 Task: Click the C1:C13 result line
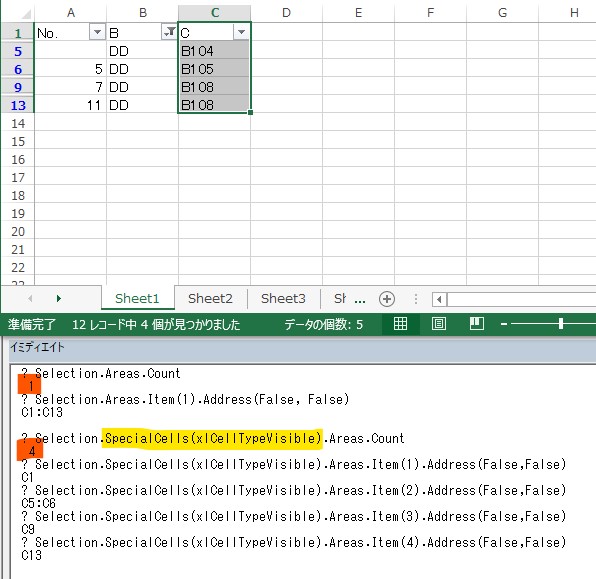click(x=42, y=412)
